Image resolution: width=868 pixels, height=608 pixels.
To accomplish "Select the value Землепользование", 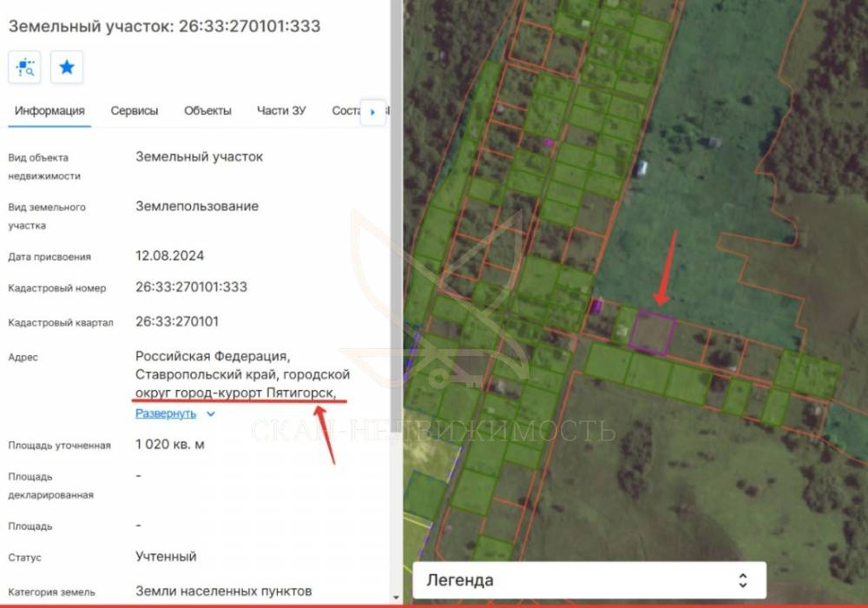I will (x=197, y=206).
